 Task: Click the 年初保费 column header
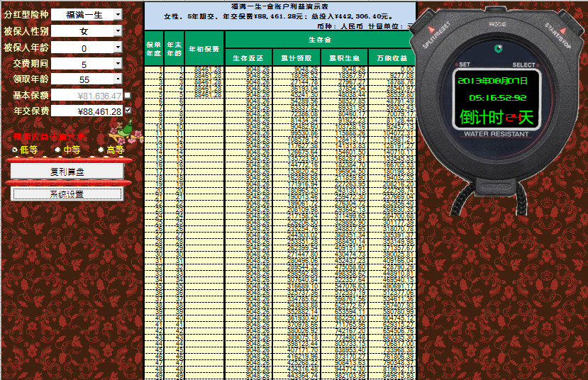click(x=204, y=49)
